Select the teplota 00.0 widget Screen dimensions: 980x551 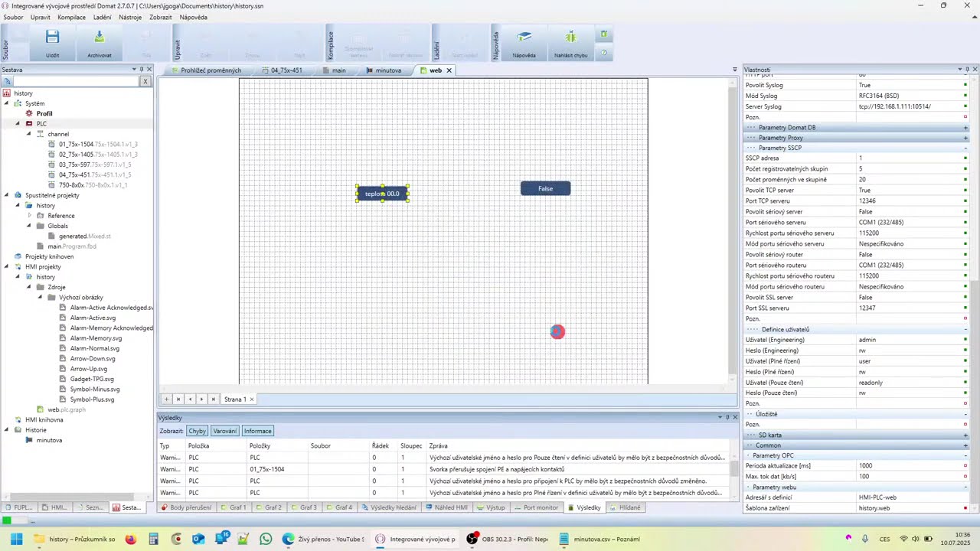pos(382,194)
